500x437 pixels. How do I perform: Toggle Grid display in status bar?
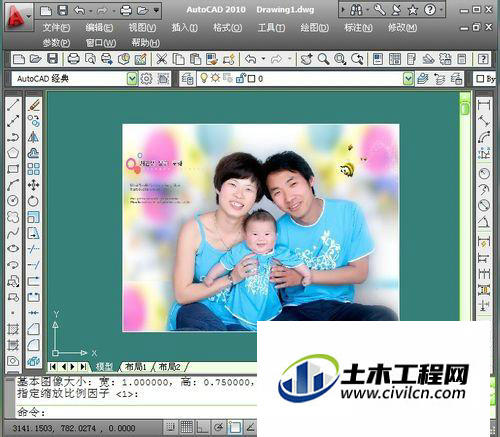click(187, 427)
